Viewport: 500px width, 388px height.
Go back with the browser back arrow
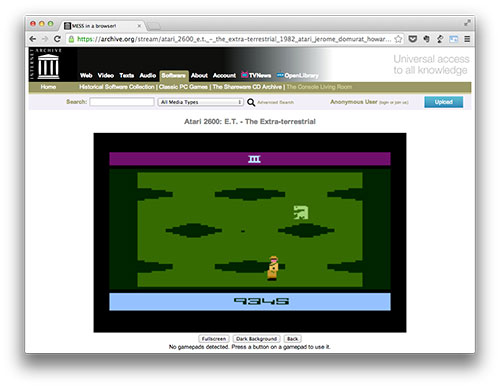33,39
